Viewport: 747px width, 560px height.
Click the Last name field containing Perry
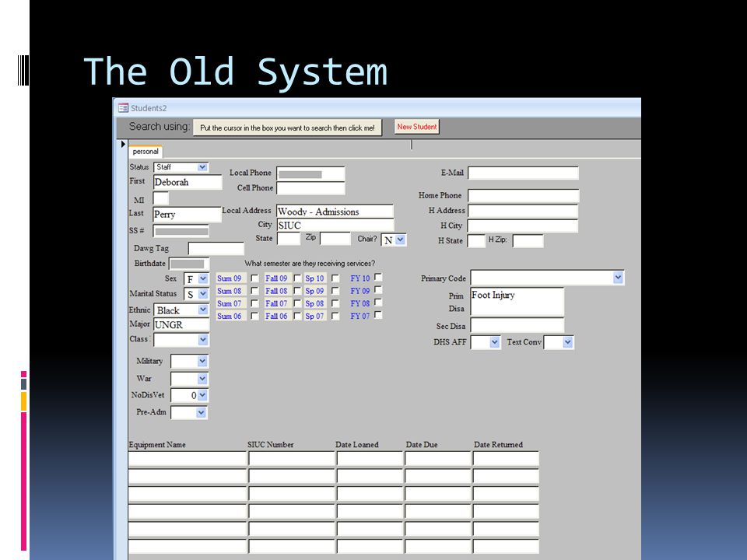click(x=188, y=215)
